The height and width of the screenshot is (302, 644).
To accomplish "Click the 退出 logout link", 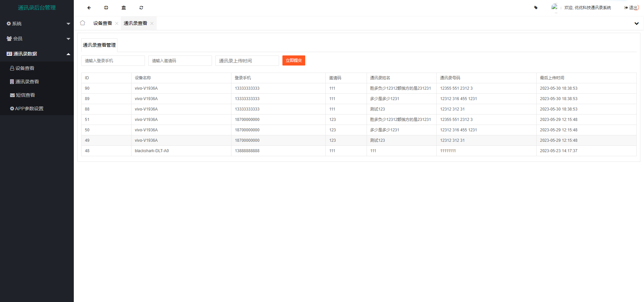I will 631,8.
